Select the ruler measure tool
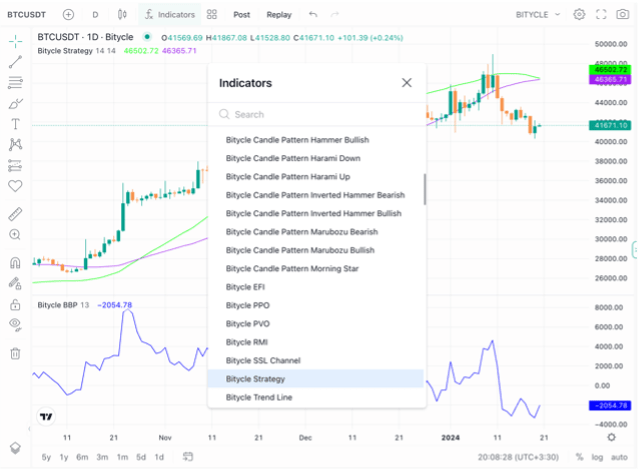This screenshot has width=641, height=473. point(15,214)
